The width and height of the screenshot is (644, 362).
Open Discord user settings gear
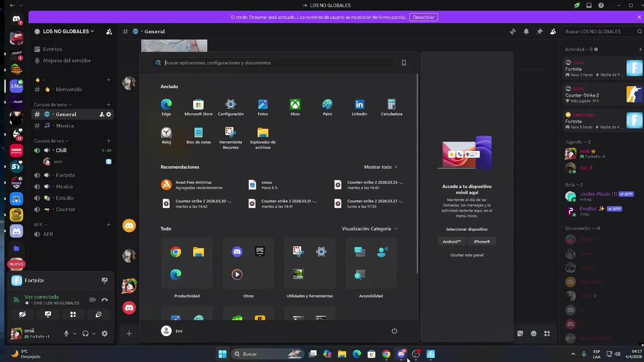105,333
